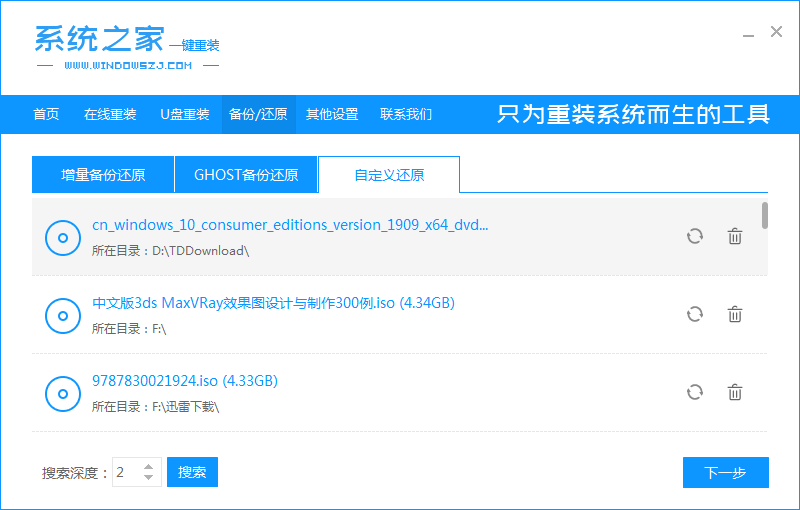Refresh the 3ds MaxVRay ISO entry
The height and width of the screenshot is (510, 800).
coord(695,314)
